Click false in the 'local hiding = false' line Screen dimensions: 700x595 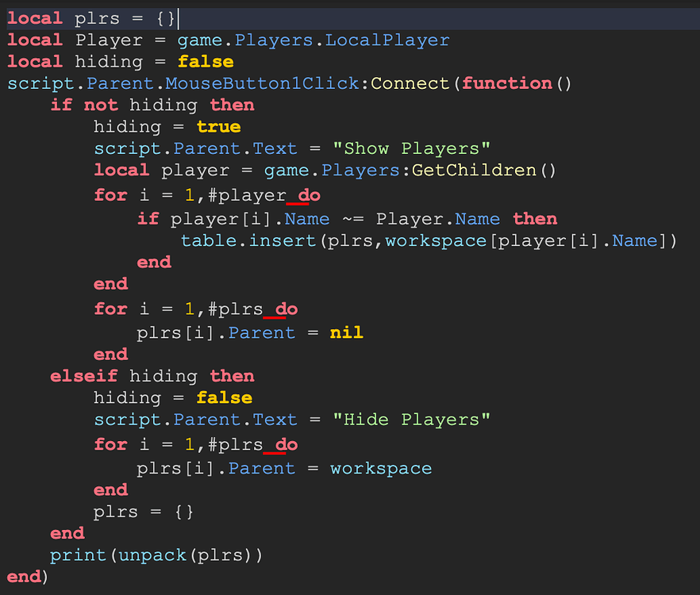point(206,62)
